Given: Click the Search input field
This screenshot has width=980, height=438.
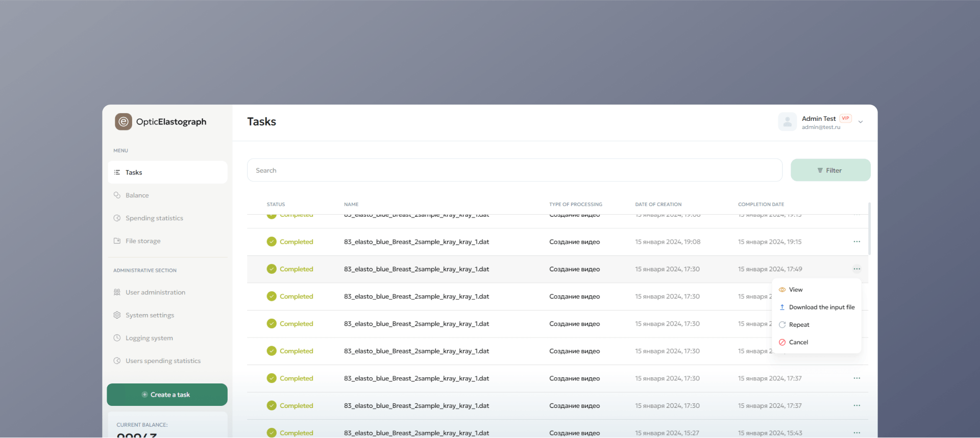Looking at the screenshot, I should [x=514, y=170].
